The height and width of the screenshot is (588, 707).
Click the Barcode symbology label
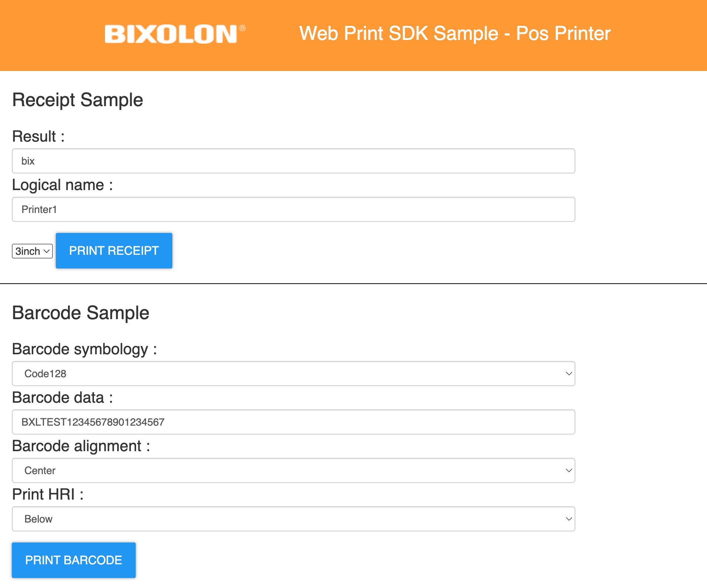click(x=84, y=349)
